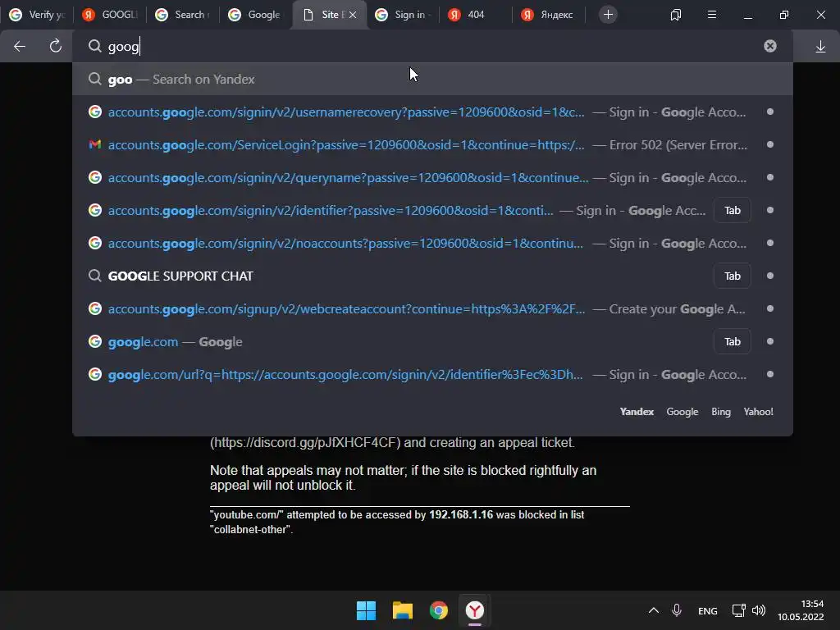Open File Explorer from taskbar

(402, 610)
